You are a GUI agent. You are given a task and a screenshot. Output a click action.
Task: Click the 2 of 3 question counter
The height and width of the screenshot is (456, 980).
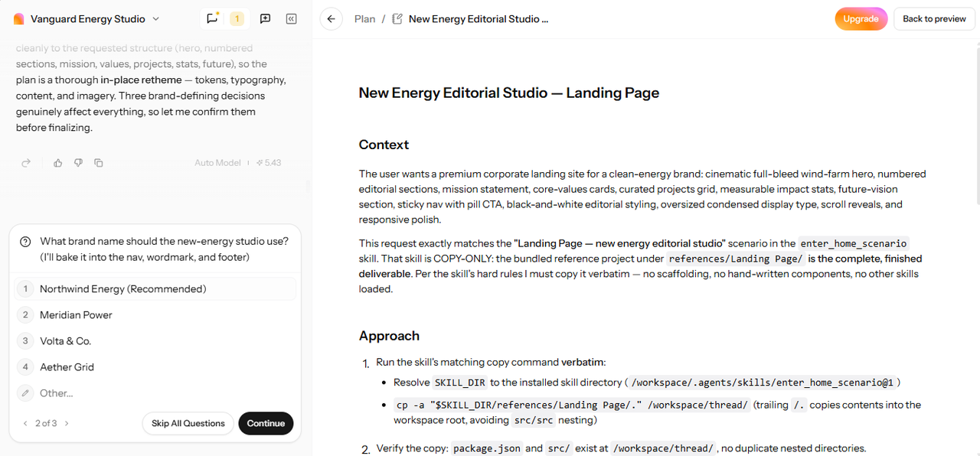pyautogui.click(x=46, y=423)
